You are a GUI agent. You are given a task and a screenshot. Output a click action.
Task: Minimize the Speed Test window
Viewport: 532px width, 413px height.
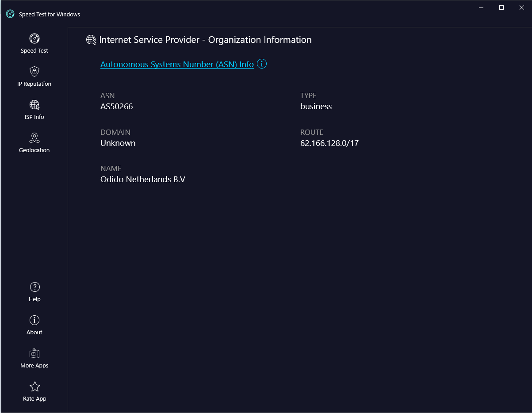[x=481, y=8]
